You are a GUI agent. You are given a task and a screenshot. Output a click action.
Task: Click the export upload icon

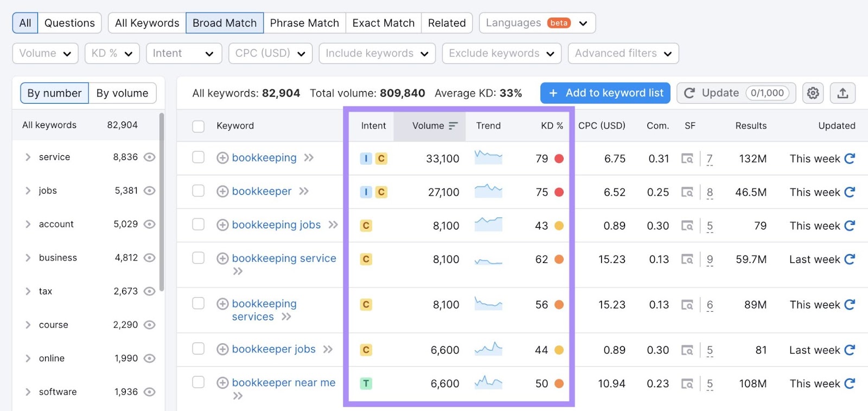843,93
